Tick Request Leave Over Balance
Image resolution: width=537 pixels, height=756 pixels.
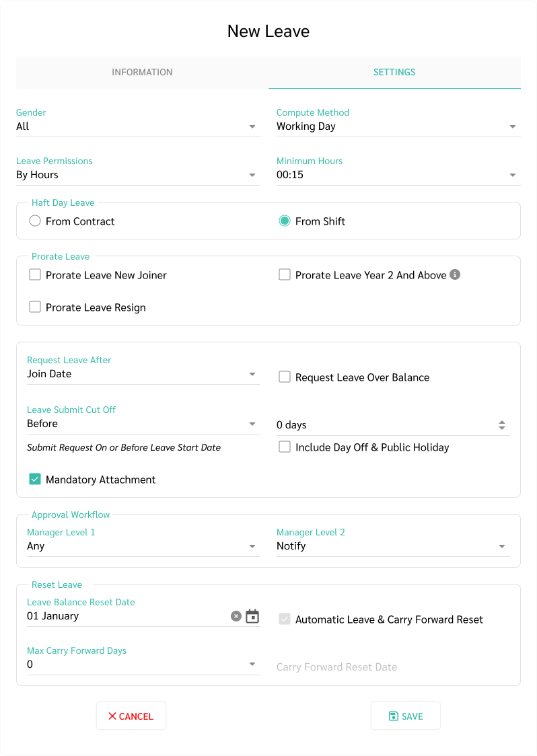(285, 377)
